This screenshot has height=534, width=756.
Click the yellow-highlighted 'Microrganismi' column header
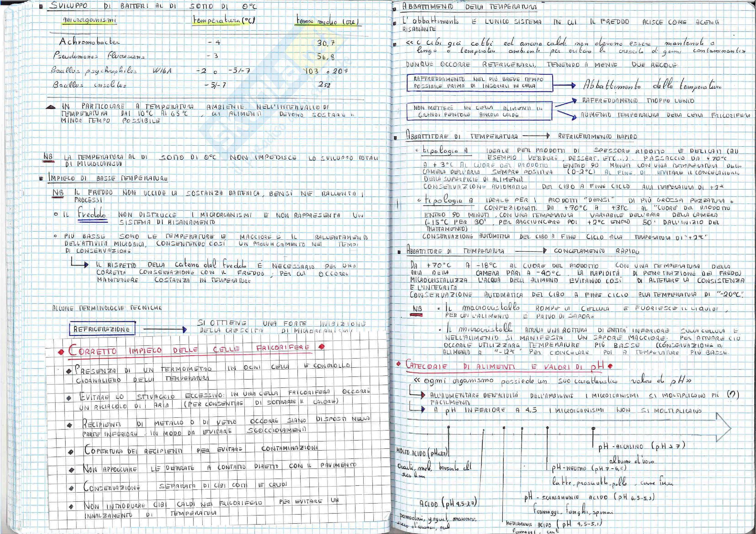(89, 20)
